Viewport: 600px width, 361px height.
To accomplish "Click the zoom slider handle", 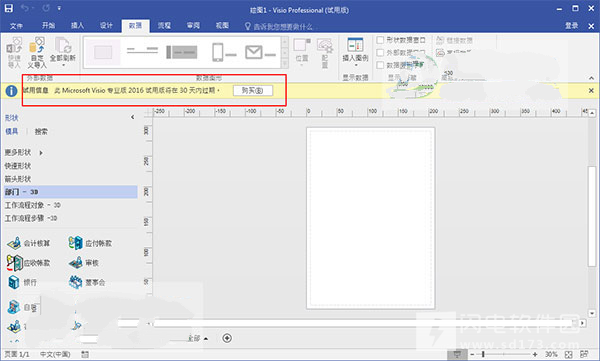I will point(483,354).
